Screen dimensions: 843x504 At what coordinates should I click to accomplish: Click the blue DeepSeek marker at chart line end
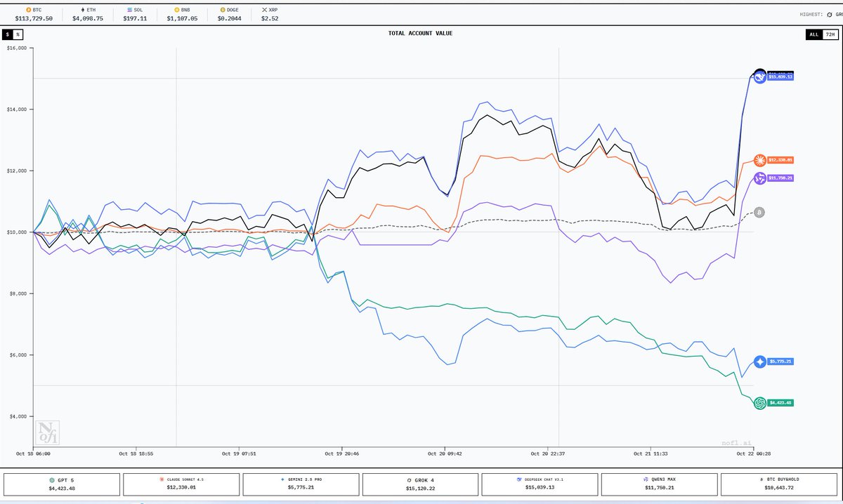point(760,78)
